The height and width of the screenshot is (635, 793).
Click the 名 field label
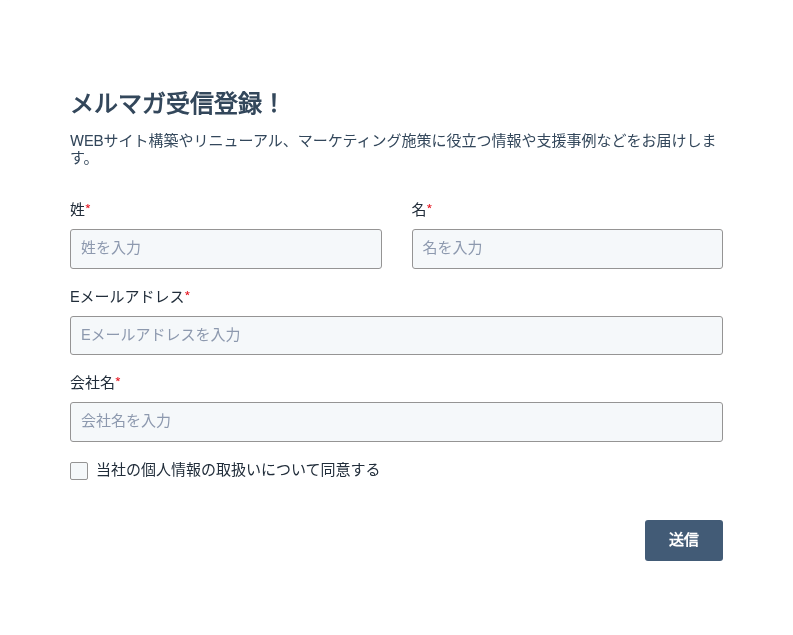pyautogui.click(x=419, y=209)
